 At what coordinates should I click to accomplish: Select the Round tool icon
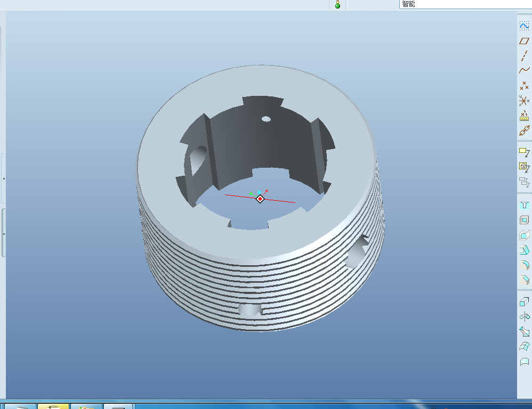(524, 265)
